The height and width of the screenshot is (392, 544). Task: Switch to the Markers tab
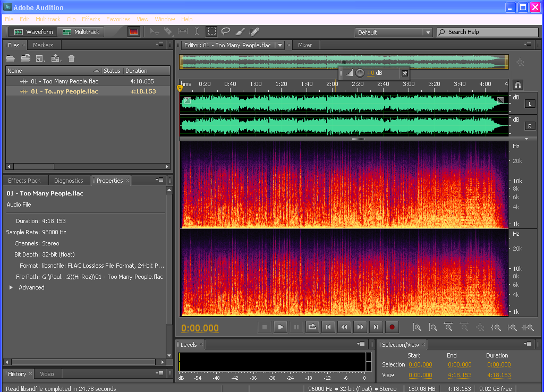(43, 45)
